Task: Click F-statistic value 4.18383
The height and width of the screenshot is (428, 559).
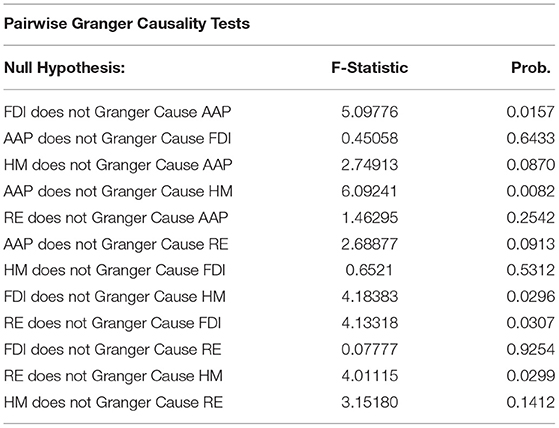Action: tap(369, 296)
